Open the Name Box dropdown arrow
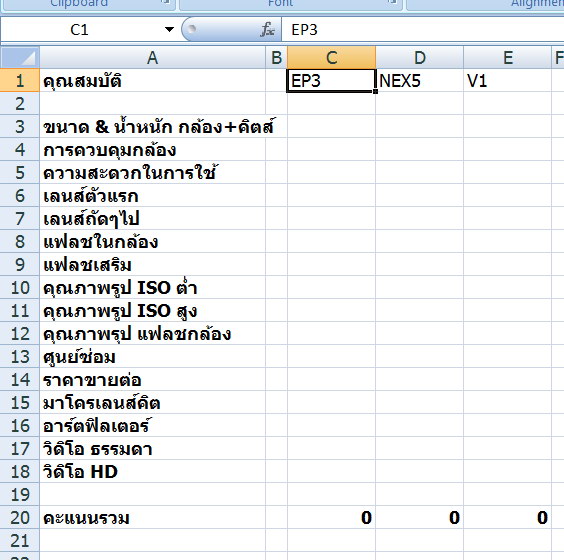Screen dimensions: 564x560 (169, 29)
